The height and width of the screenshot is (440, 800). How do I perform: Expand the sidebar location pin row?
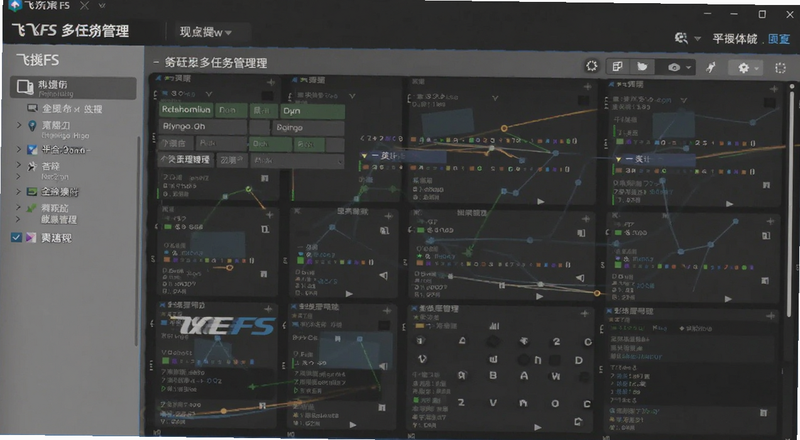[19, 125]
